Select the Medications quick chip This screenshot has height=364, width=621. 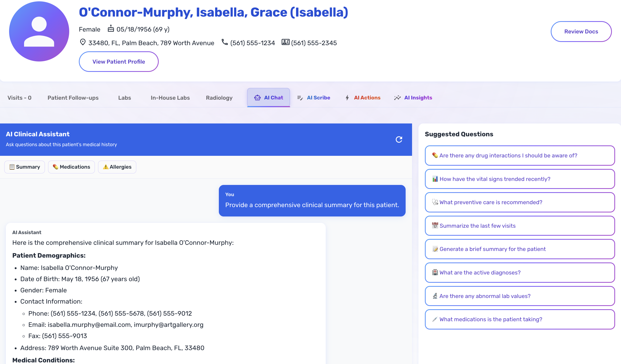tap(72, 167)
